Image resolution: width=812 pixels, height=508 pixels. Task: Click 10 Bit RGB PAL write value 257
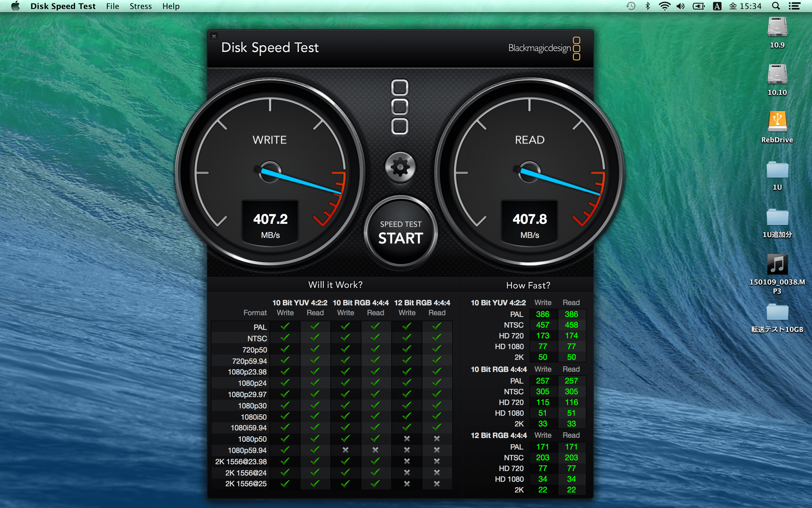tap(542, 381)
